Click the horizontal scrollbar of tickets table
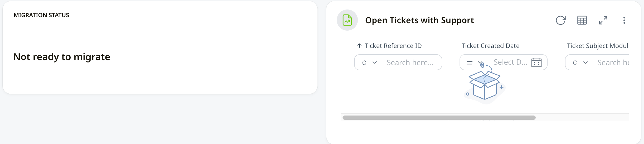The image size is (644, 144). click(x=439, y=118)
